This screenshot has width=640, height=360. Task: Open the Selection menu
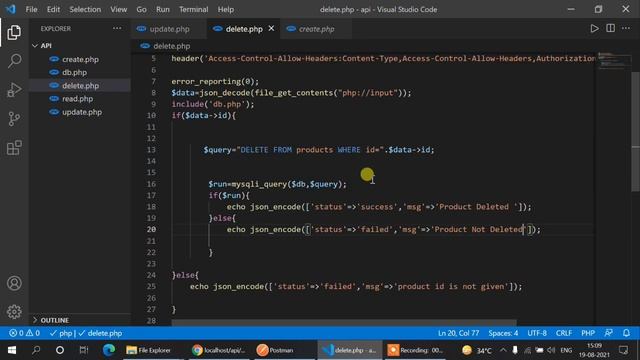click(85, 9)
